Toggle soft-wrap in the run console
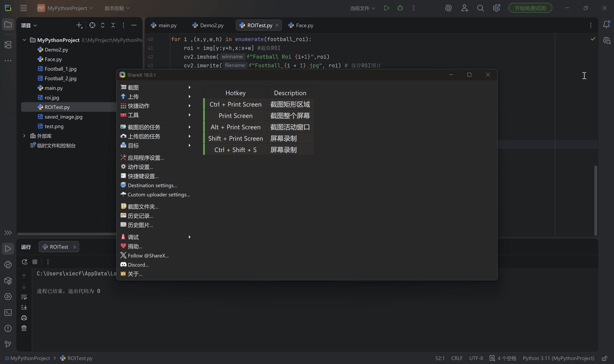The image size is (614, 364). coord(24,297)
